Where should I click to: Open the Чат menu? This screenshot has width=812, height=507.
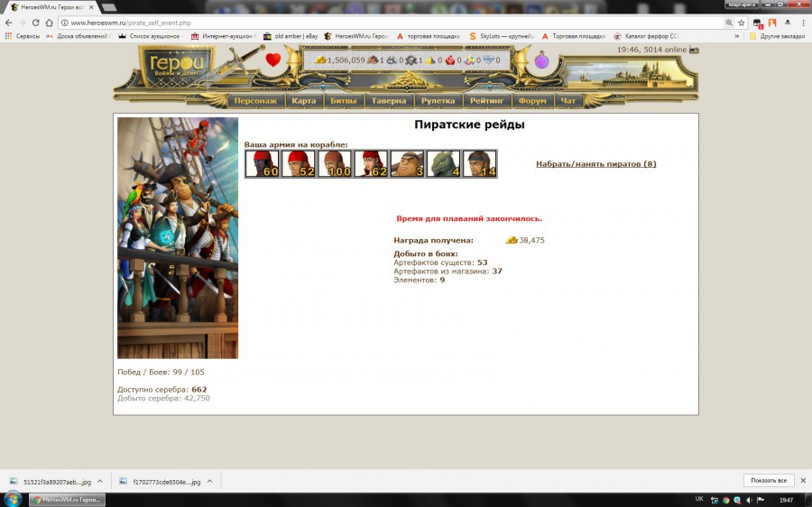[x=568, y=101]
